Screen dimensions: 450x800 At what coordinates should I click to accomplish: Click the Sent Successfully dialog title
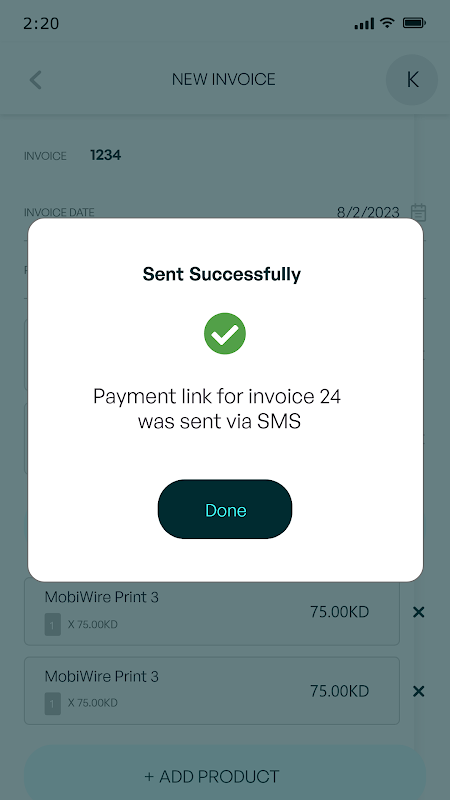click(x=222, y=274)
